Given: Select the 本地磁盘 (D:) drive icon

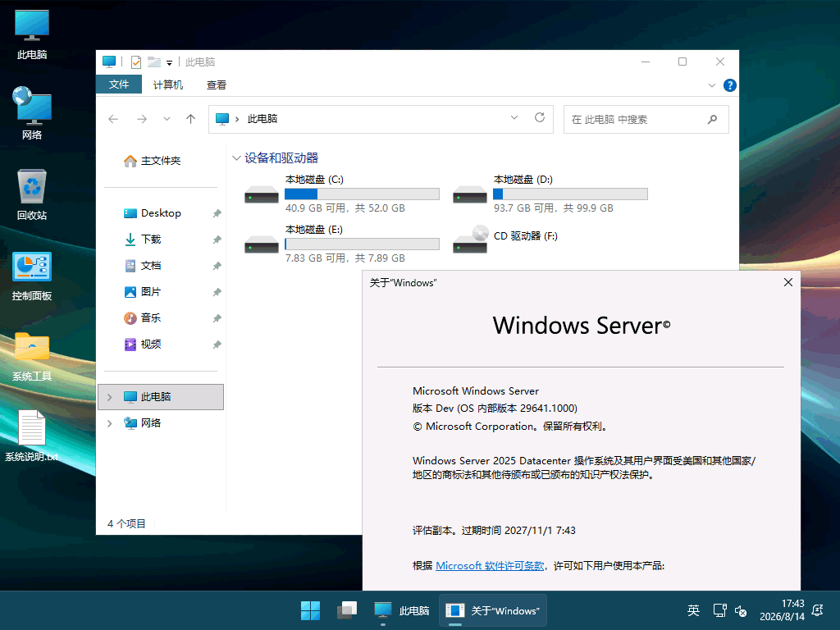Looking at the screenshot, I should tap(470, 194).
